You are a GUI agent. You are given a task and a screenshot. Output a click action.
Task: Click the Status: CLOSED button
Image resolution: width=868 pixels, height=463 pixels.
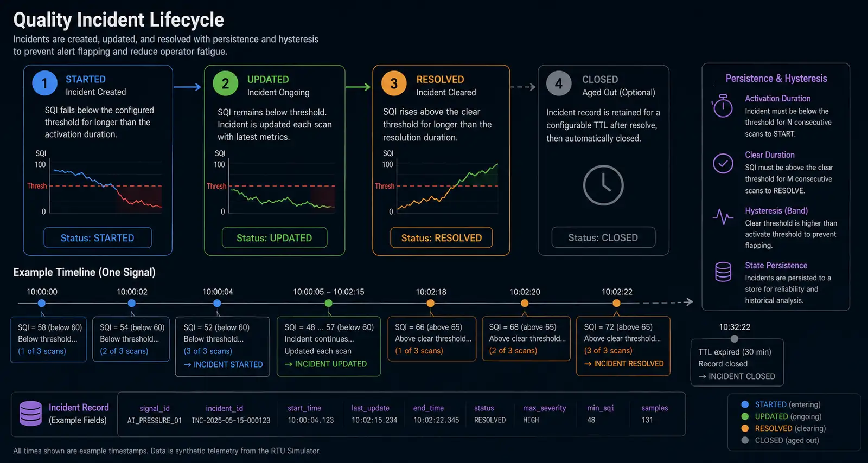pos(603,237)
